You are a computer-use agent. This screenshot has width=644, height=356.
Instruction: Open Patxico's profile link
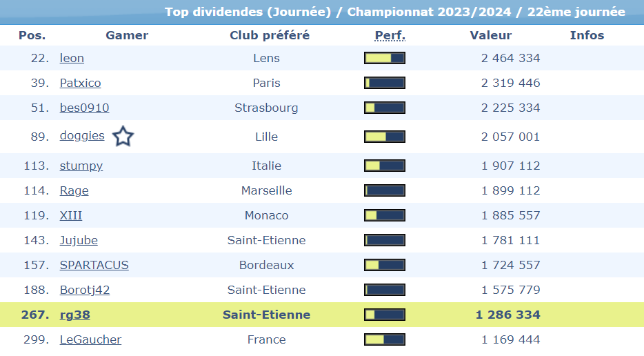(80, 83)
